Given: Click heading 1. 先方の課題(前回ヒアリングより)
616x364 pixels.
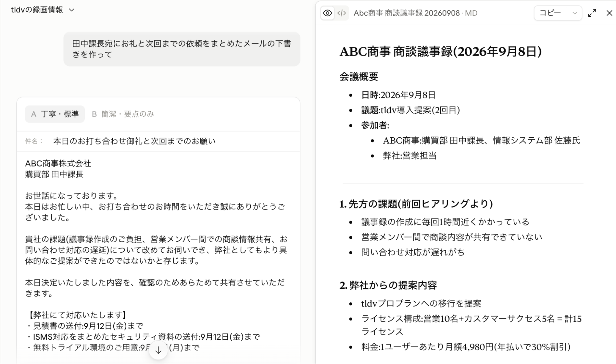Looking at the screenshot, I should click(x=416, y=204).
